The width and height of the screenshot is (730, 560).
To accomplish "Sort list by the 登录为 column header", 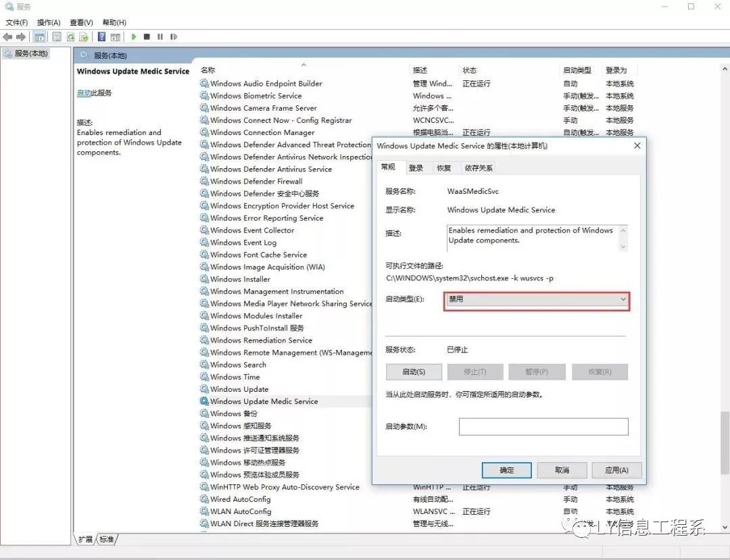I will pyautogui.click(x=620, y=70).
